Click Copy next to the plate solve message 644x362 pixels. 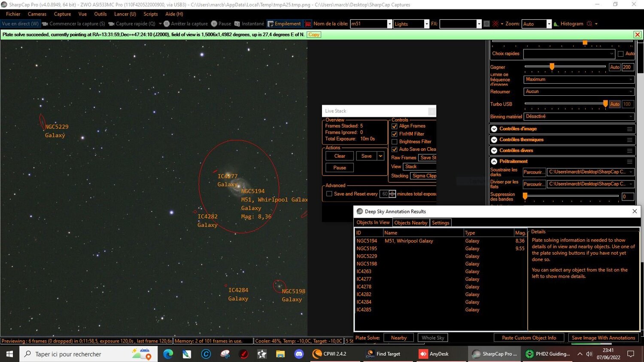313,34
